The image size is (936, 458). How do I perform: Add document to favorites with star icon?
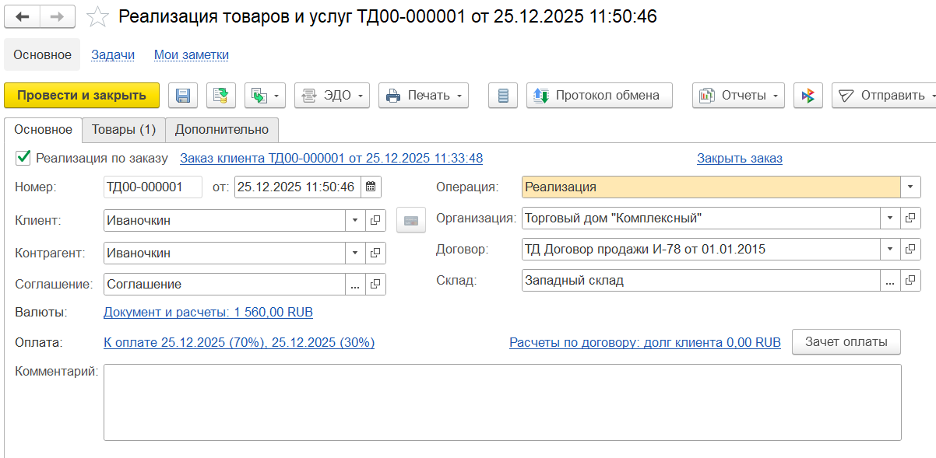(97, 17)
